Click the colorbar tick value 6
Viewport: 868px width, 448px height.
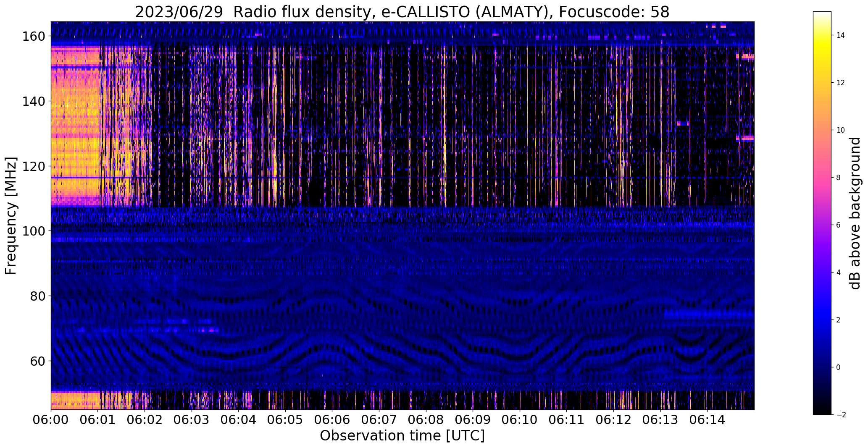click(839, 225)
